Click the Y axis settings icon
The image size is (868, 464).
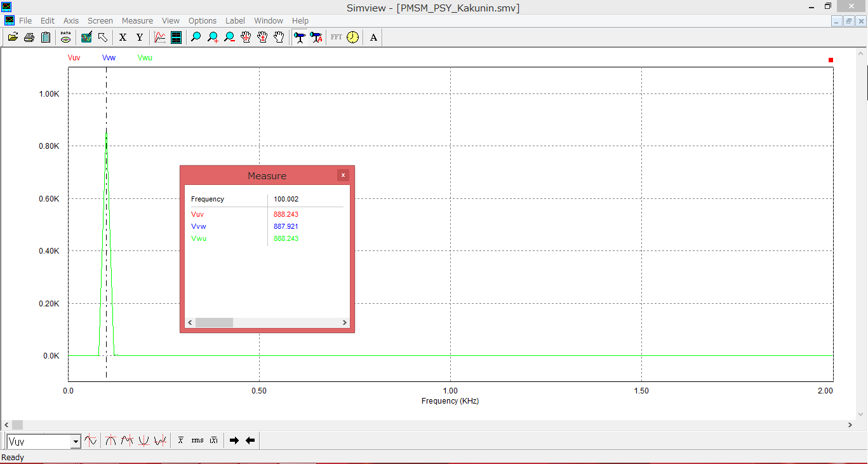(140, 38)
